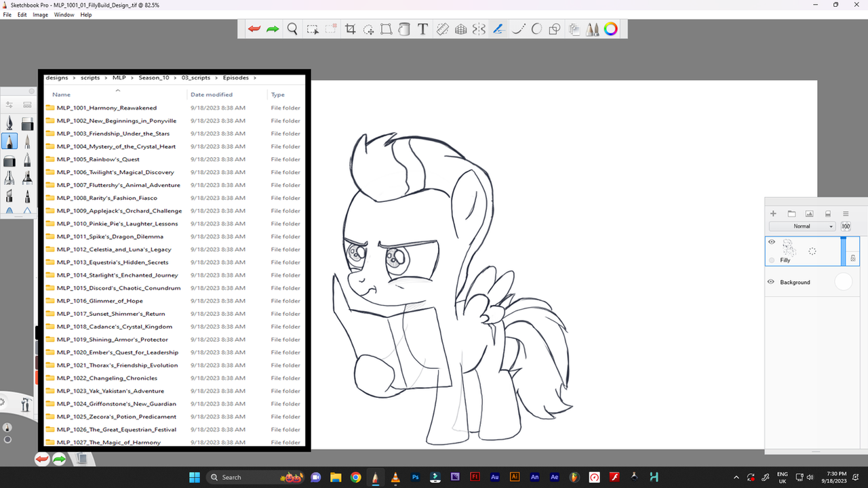This screenshot has height=488, width=868.
Task: Click the green Redo arrow in top toolbar
Action: (x=273, y=29)
